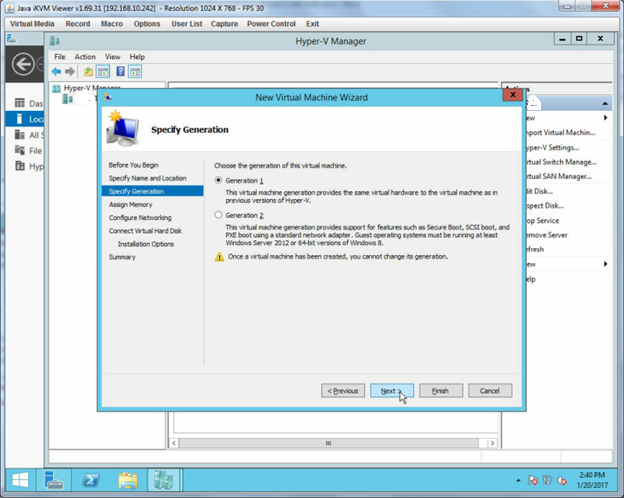Open the Help menu
The width and height of the screenshot is (624, 498).
pyautogui.click(x=137, y=57)
